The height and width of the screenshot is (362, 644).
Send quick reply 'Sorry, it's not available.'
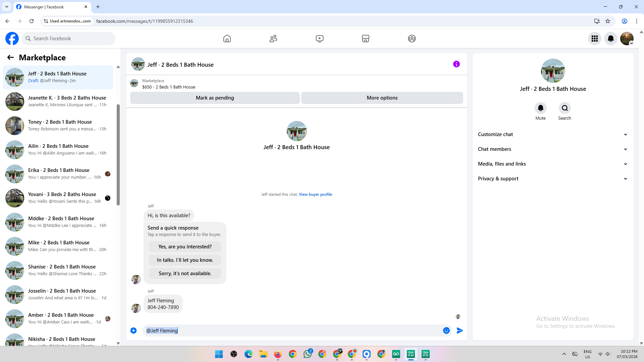(185, 274)
